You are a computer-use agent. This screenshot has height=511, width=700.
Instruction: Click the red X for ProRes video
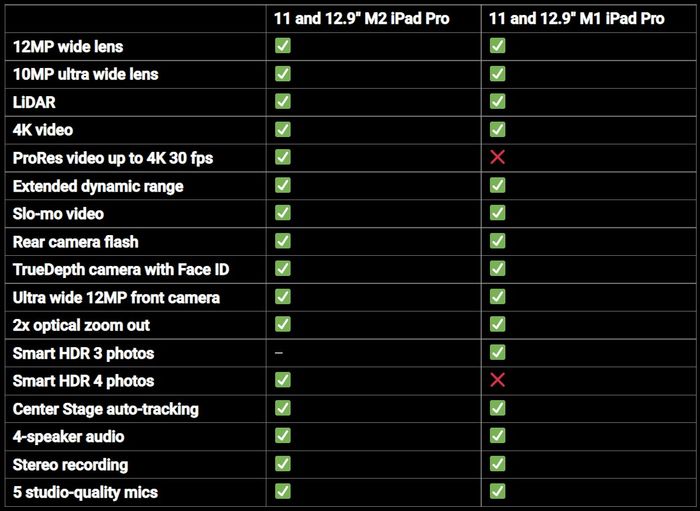(498, 157)
